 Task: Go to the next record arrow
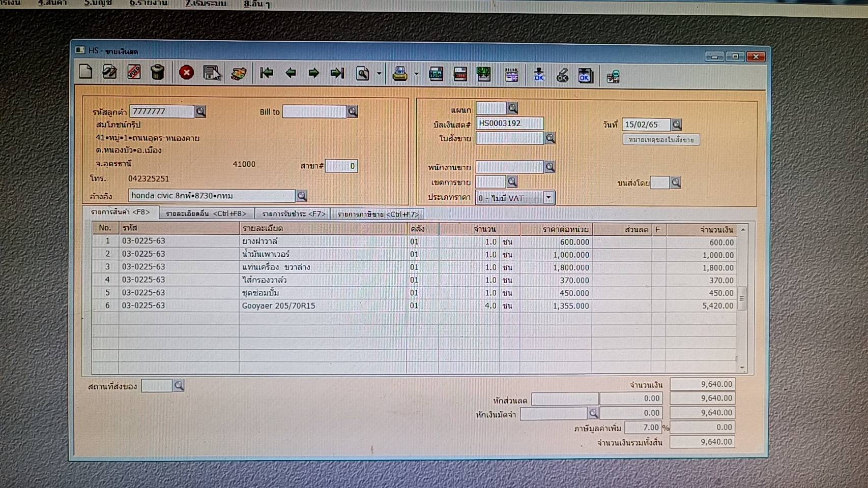[x=314, y=73]
